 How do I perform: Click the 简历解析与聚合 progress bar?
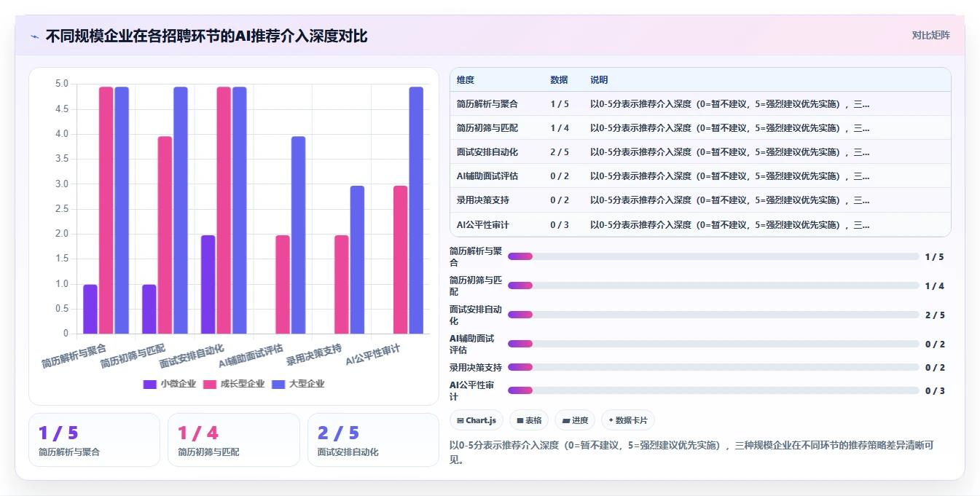click(713, 256)
